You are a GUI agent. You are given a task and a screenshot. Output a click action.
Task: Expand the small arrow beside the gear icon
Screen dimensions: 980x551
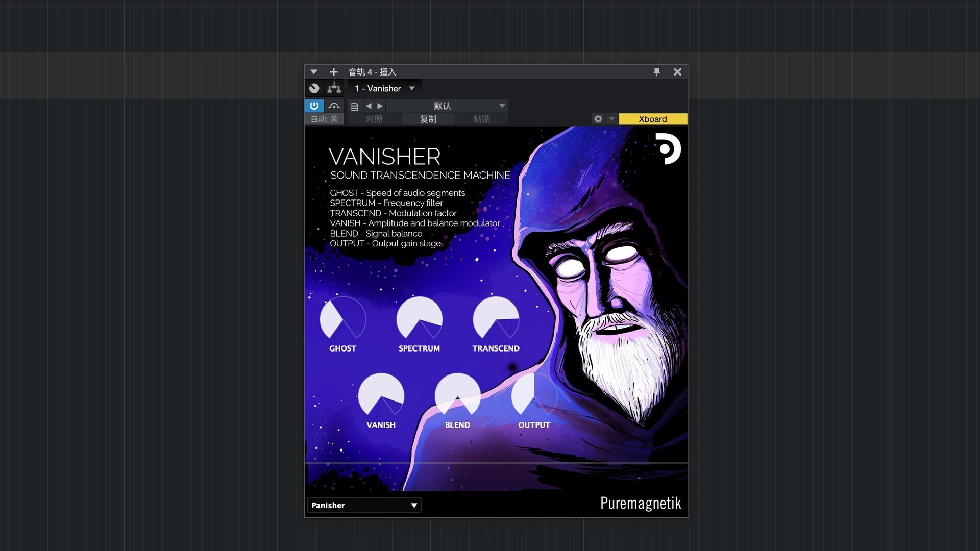pyautogui.click(x=611, y=119)
